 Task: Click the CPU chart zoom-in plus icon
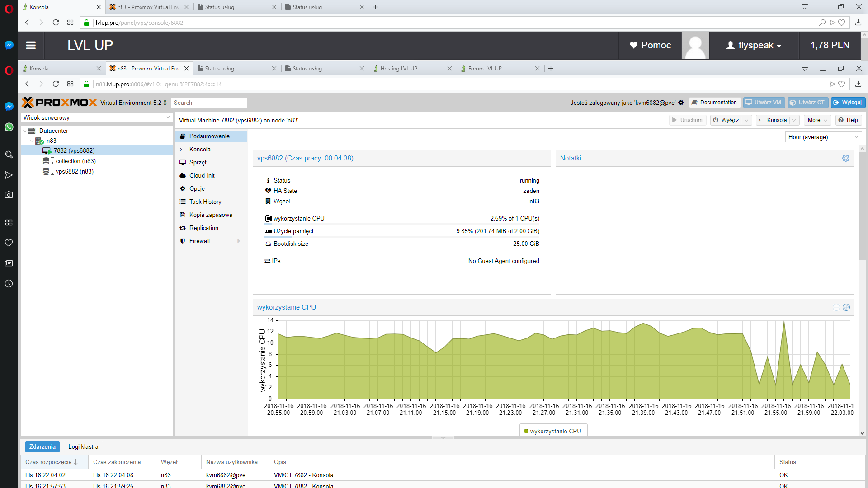click(x=846, y=307)
